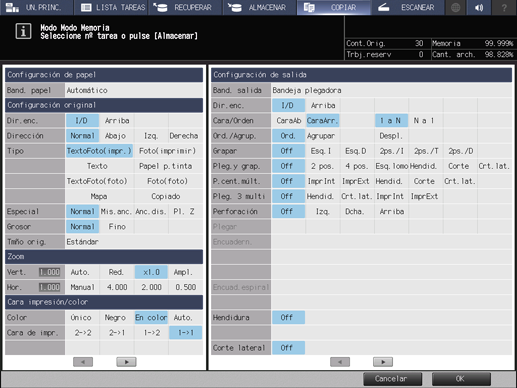The image size is (517, 388).
Task: Show previous page of output configuration panel
Action: coord(340,362)
